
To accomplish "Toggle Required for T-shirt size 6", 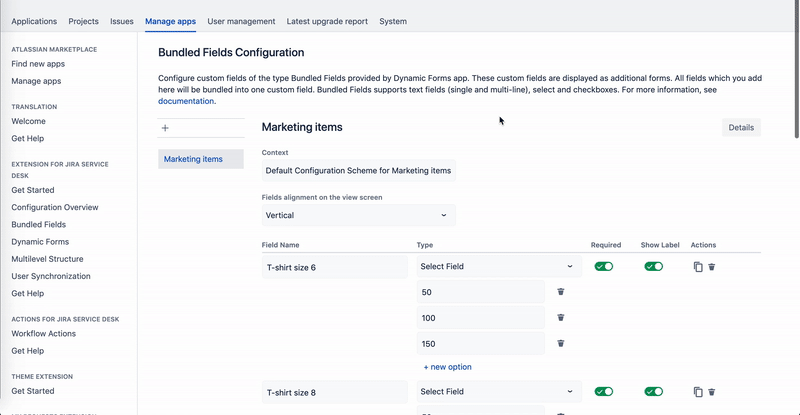I will (x=604, y=267).
